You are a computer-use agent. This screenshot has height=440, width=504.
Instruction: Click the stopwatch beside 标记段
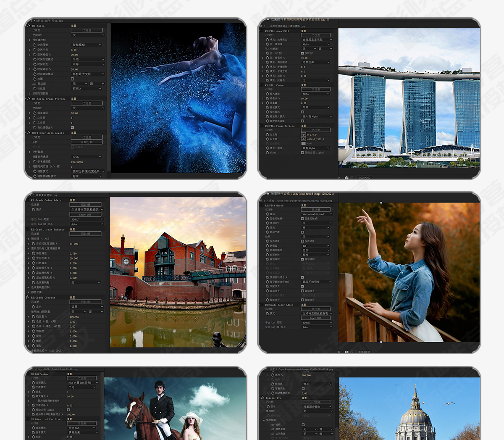(x=35, y=89)
